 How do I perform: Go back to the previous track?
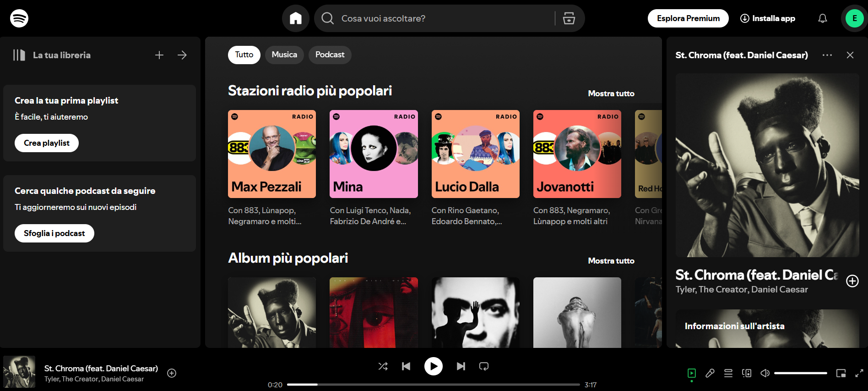406,366
